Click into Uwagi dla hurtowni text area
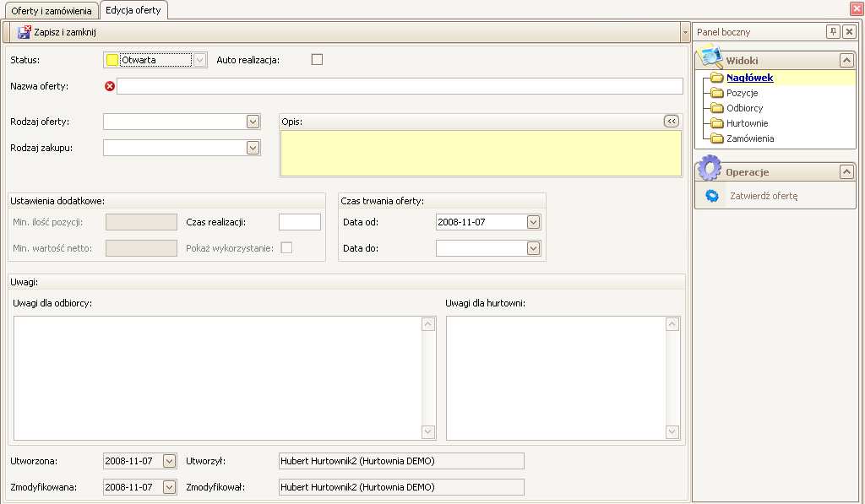 coord(556,377)
